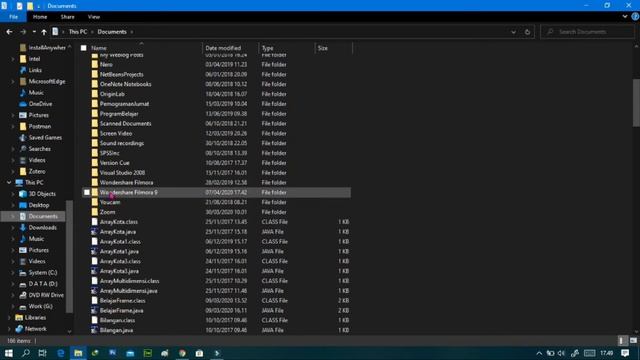Open OneDrive in the navigation pane
This screenshot has height=360, width=640.
pos(40,104)
